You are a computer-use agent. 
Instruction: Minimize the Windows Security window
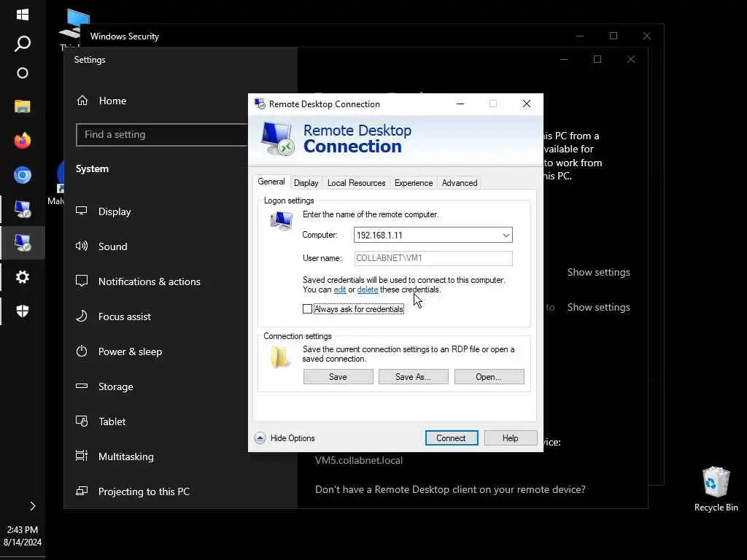(x=580, y=36)
